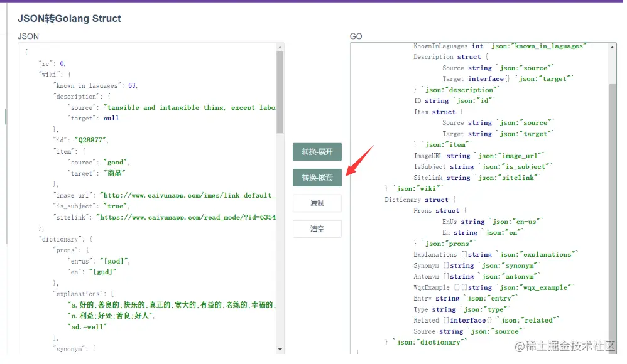Viewport: 627px width, 364px height.
Task: Click the "IsSubject string" line
Action: (483, 166)
